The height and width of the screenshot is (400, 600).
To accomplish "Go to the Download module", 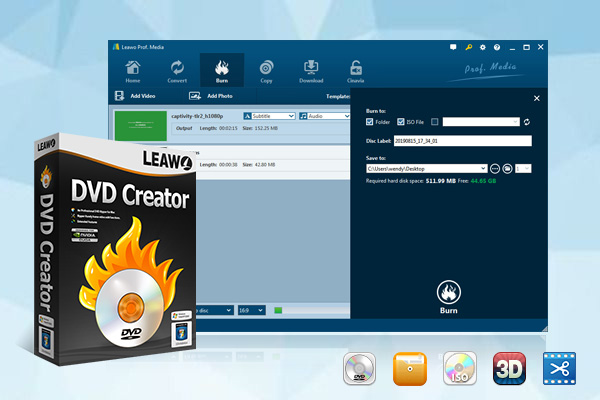I will tap(311, 72).
